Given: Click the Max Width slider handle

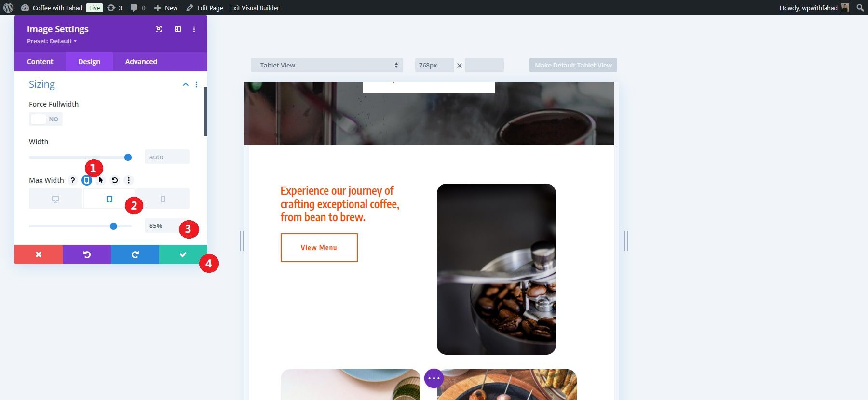Looking at the screenshot, I should click(114, 226).
